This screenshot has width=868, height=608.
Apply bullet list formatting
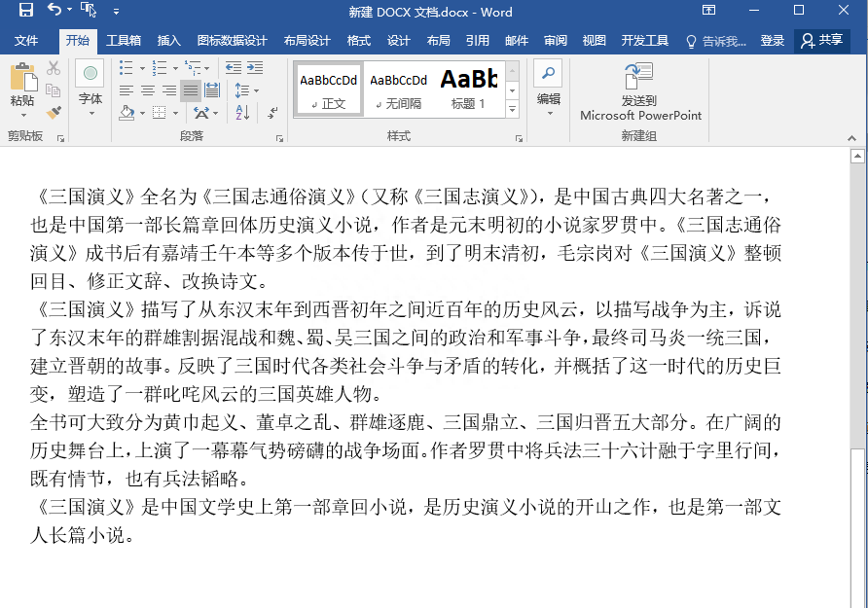[126, 67]
